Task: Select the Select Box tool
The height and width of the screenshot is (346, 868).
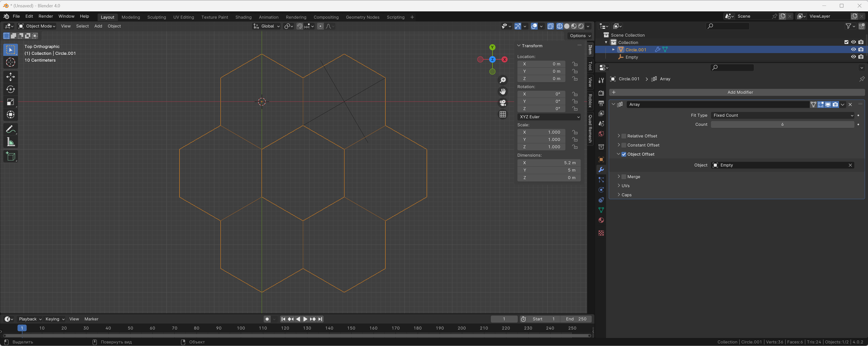Action: tap(10, 50)
